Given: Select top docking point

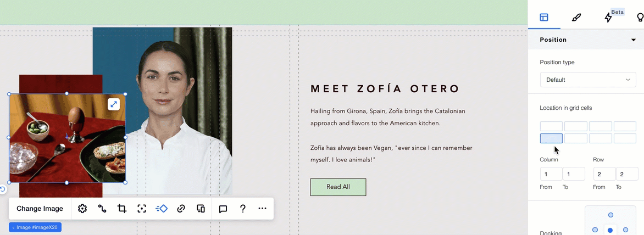Looking at the screenshot, I should coord(610,215).
